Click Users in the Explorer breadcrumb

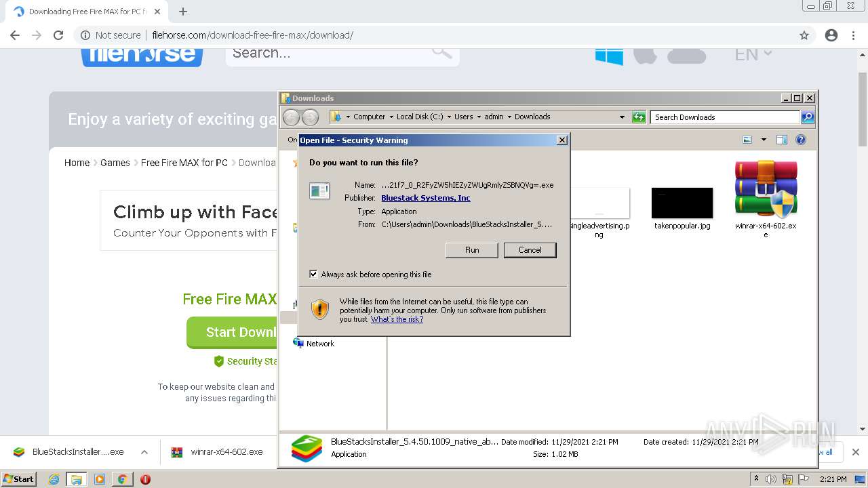[x=464, y=117]
